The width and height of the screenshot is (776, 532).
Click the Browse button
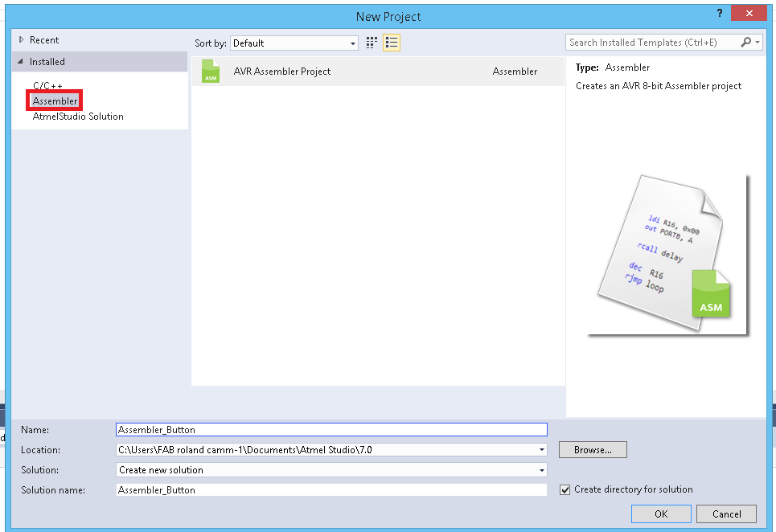593,450
